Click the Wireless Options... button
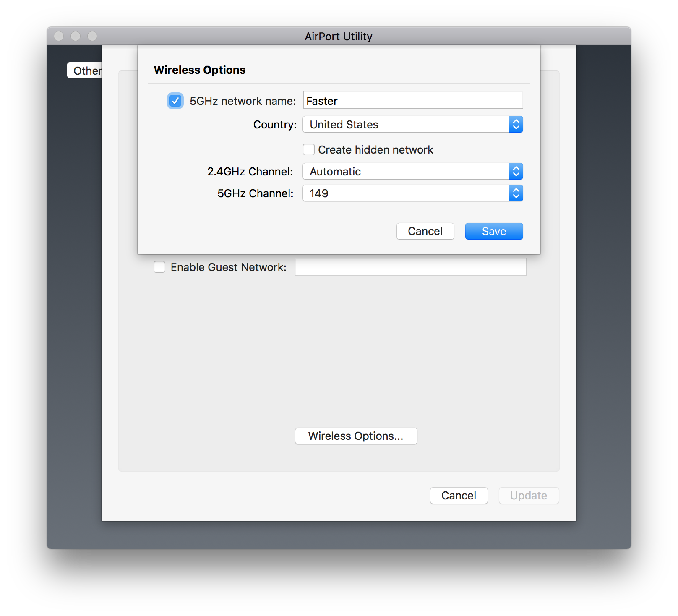The height and width of the screenshot is (616, 678). click(x=356, y=436)
